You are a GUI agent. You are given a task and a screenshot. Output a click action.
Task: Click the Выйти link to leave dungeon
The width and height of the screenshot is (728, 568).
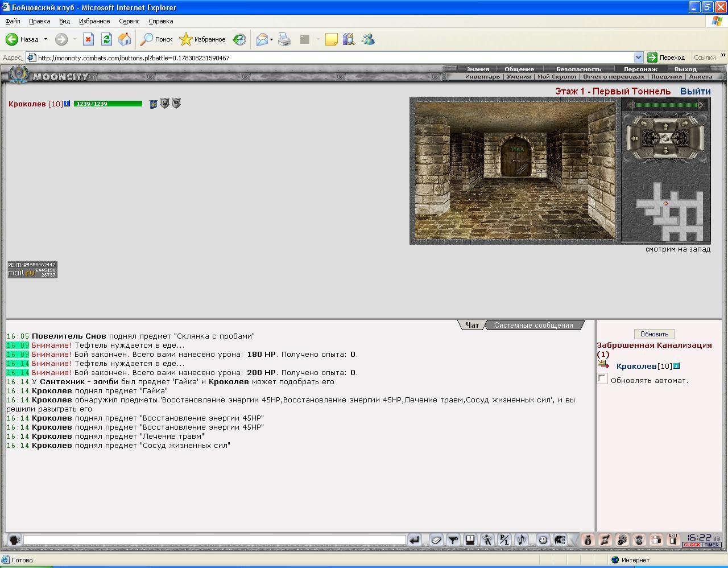click(x=695, y=91)
